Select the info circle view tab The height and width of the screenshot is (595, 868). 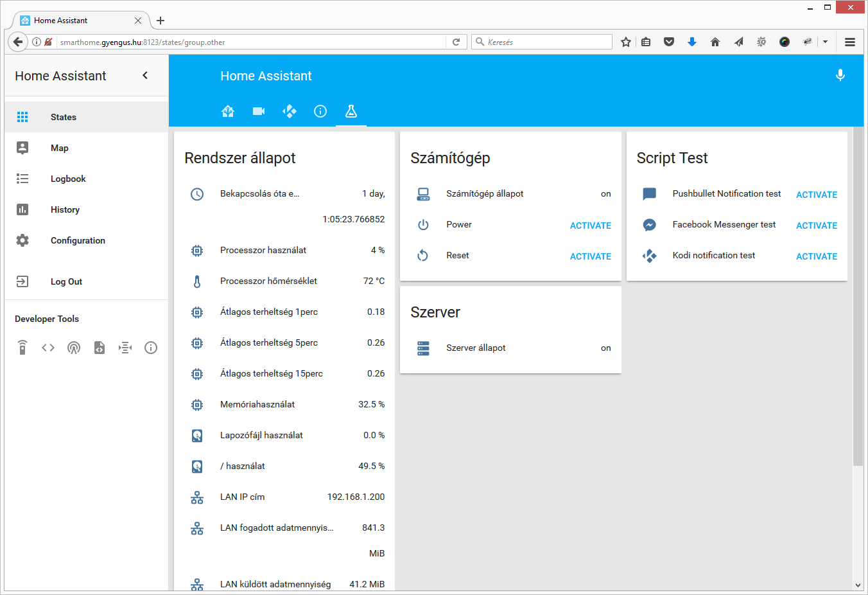(320, 111)
